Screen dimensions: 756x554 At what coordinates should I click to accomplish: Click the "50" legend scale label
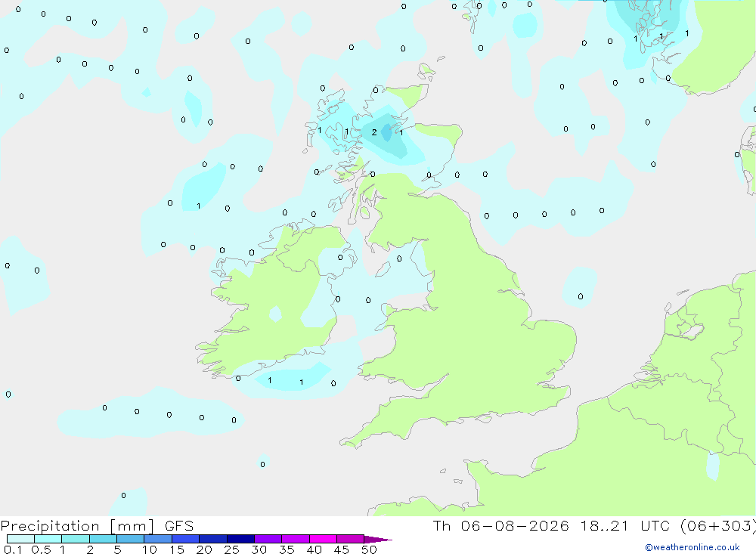(x=369, y=549)
